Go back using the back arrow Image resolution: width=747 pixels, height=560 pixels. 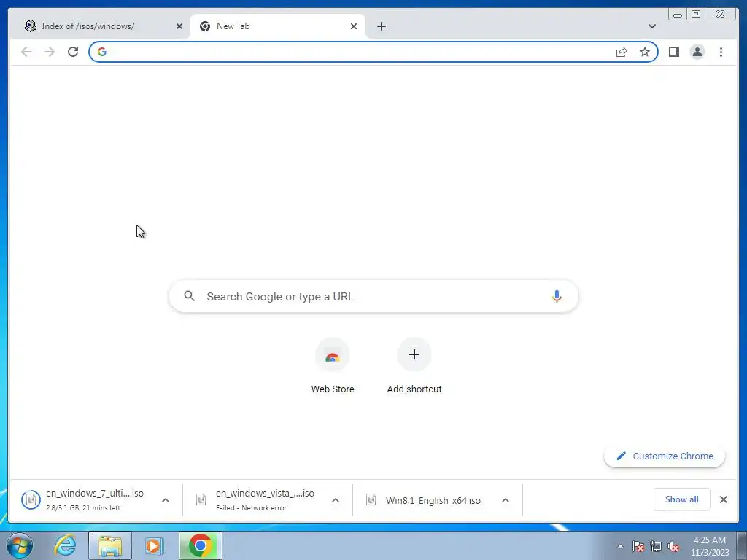tap(26, 52)
